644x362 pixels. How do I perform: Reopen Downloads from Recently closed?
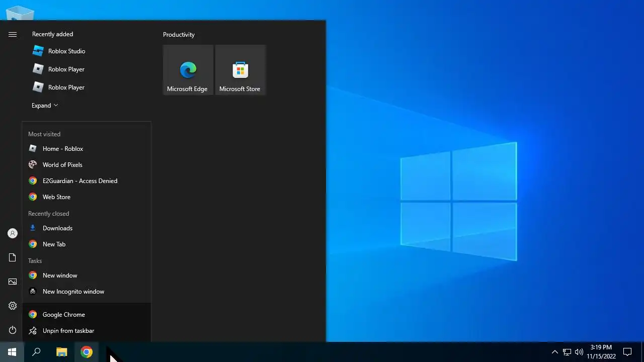(87, 228)
